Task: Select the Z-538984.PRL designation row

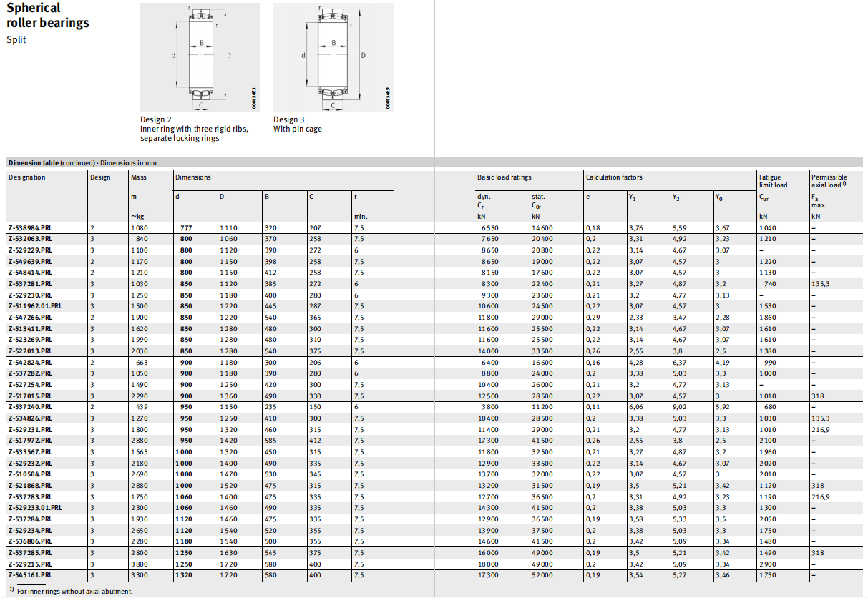Action: [x=30, y=227]
